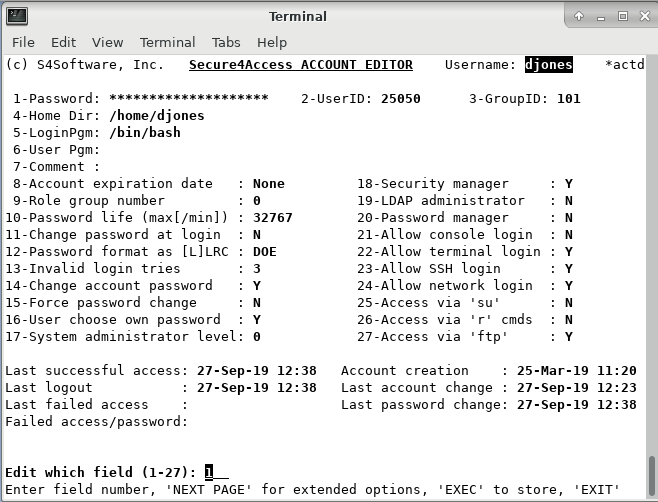This screenshot has width=658, height=502.
Task: Open the Help menu
Action: [x=272, y=42]
